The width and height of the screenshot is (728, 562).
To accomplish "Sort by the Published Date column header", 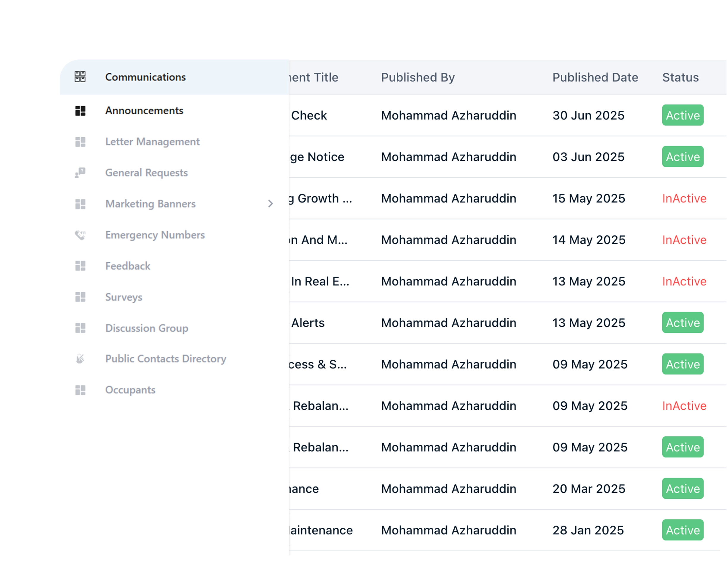I will 595,78.
